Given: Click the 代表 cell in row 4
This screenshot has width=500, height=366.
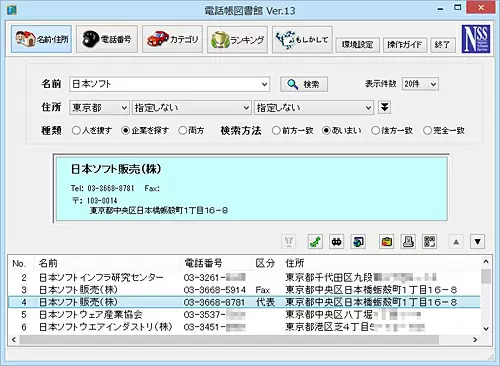Looking at the screenshot, I should 265,302.
